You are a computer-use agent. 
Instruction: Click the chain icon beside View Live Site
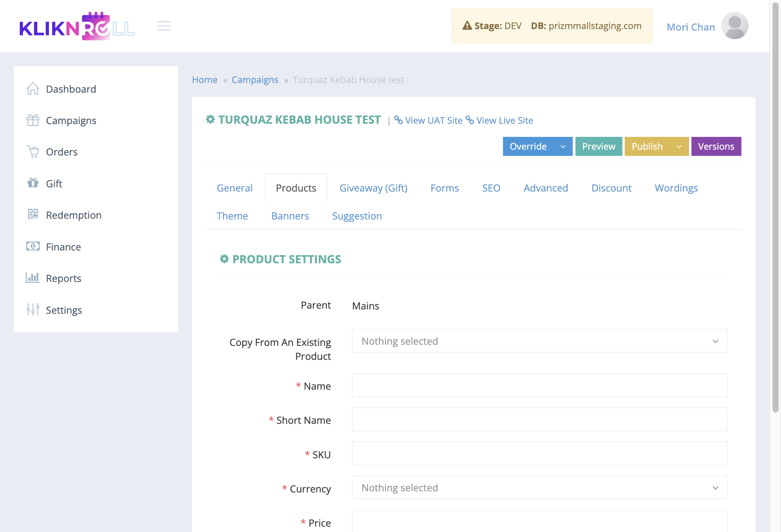click(x=470, y=120)
